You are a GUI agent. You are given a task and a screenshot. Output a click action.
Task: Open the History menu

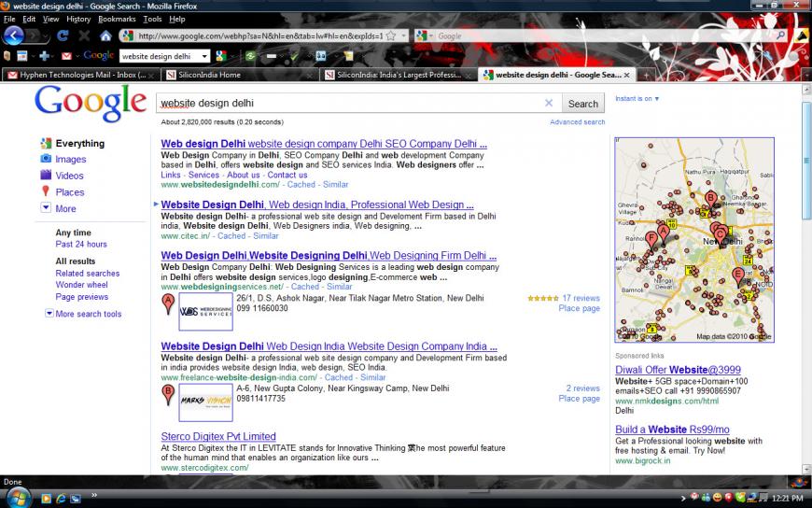pyautogui.click(x=78, y=20)
